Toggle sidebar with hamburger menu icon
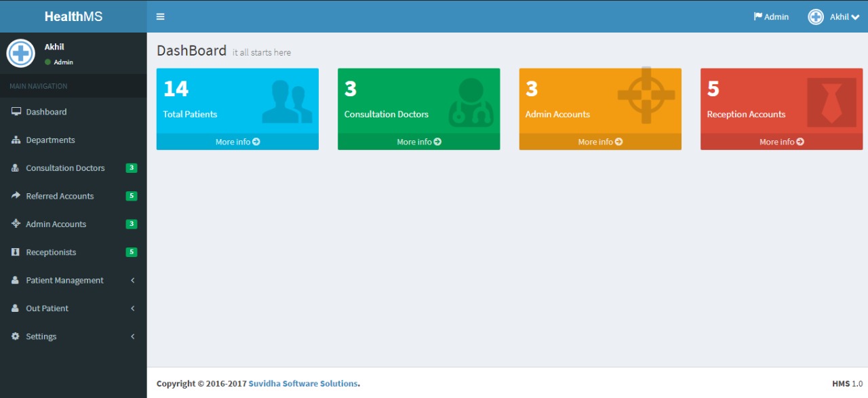This screenshot has height=398, width=868. coord(160,17)
